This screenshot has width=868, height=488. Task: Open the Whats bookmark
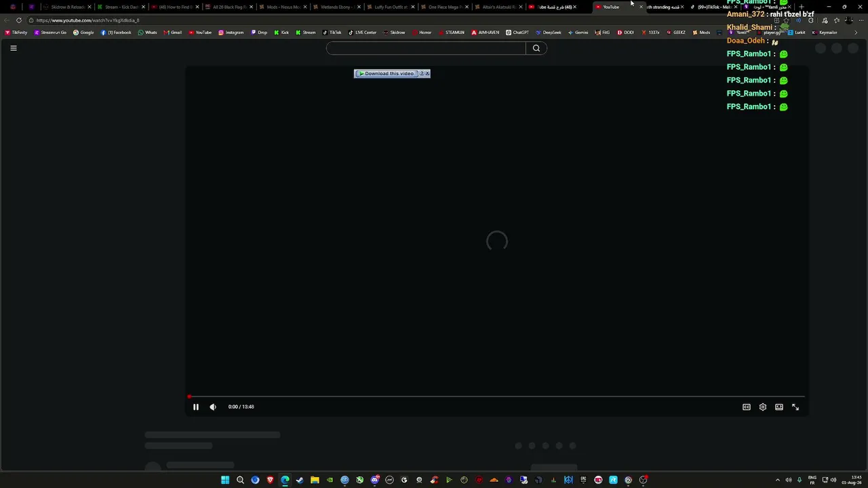pos(147,33)
